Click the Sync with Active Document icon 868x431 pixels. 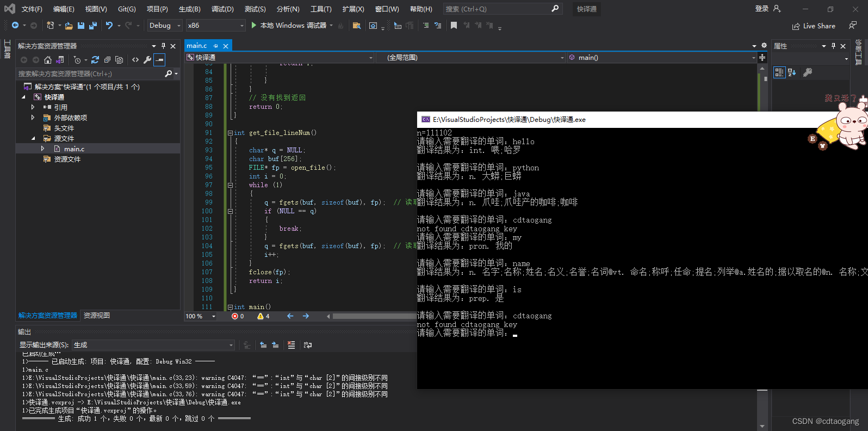tap(95, 60)
